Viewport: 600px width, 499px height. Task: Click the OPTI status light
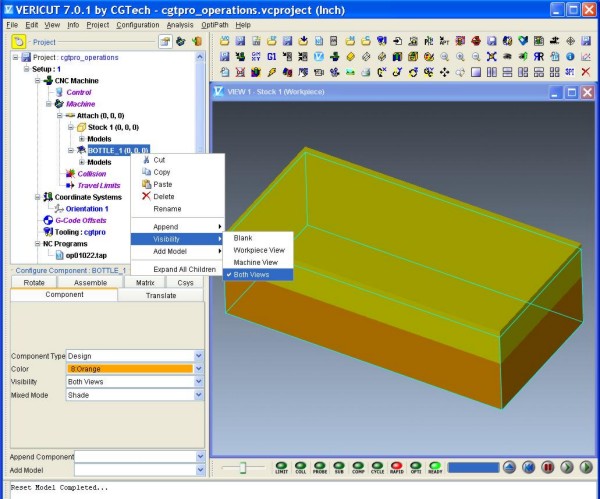[416, 466]
